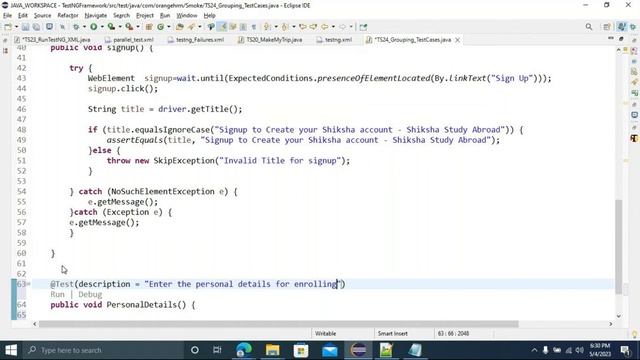This screenshot has height=360, width=640.
Task: Click the Run code lens link
Action: 58,294
